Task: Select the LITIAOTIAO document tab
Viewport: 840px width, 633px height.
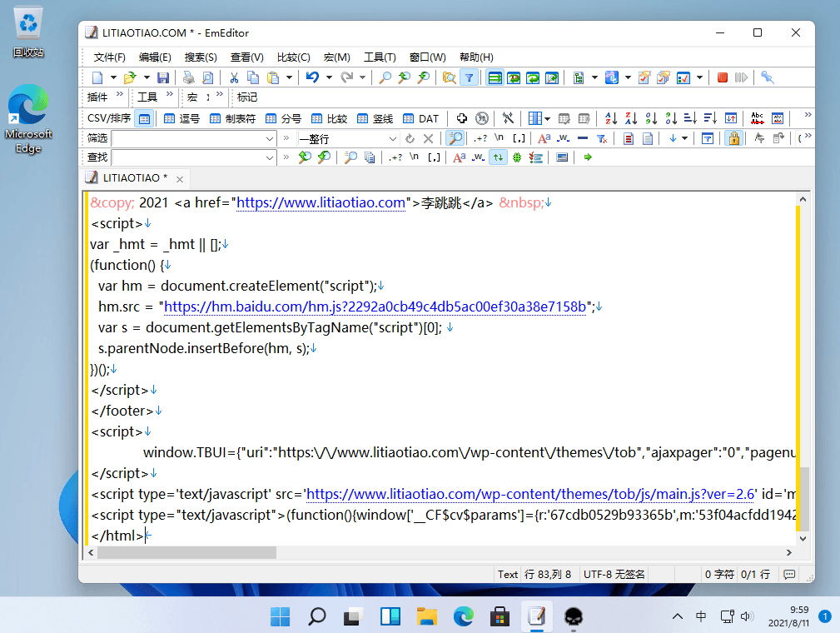Action: [x=135, y=178]
